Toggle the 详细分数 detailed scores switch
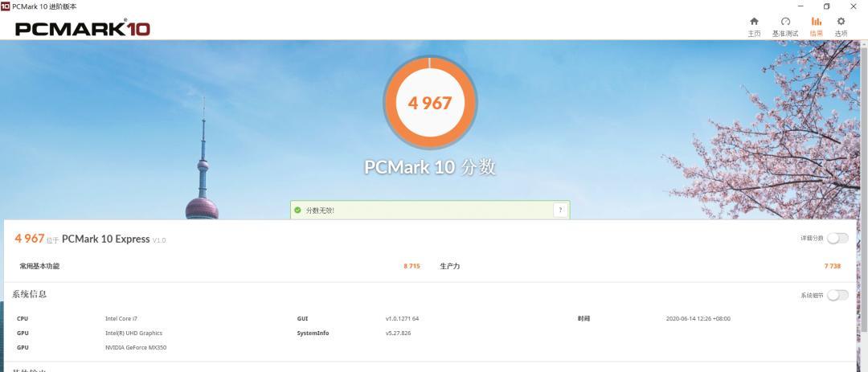Viewport: 868px width, 372px height. (837, 238)
